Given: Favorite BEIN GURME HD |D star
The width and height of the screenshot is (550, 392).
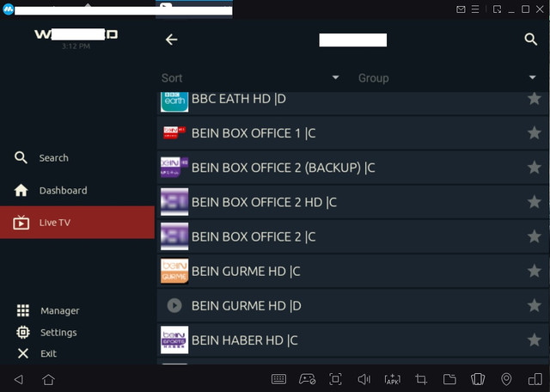Looking at the screenshot, I should click(x=534, y=305).
